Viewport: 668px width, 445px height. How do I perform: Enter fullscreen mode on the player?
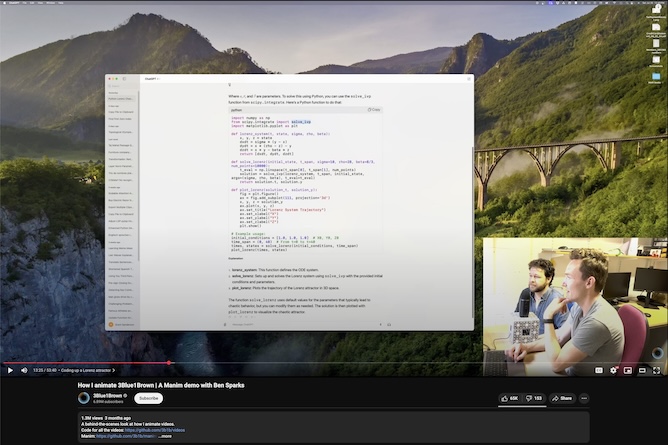656,370
